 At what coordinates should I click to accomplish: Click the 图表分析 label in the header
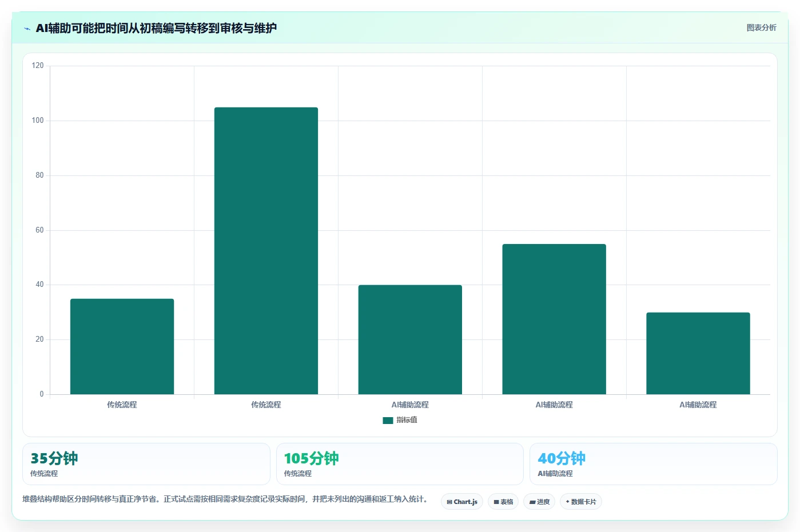pyautogui.click(x=761, y=27)
